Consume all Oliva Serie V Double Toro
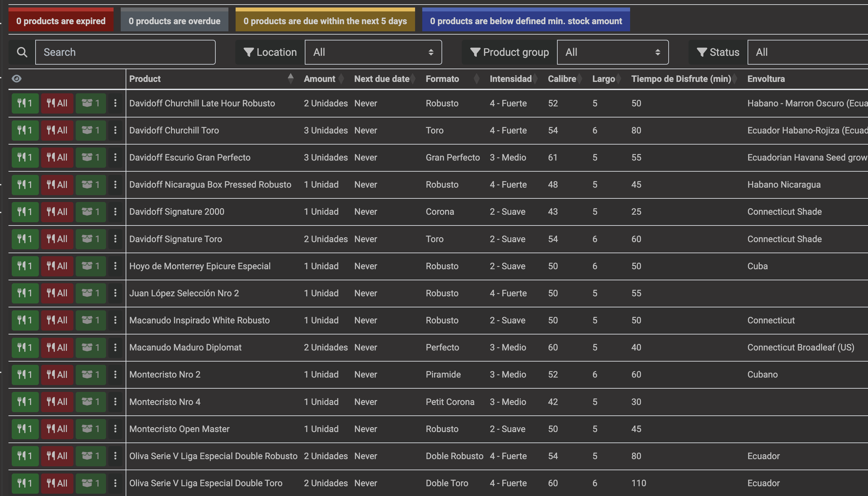 57,483
